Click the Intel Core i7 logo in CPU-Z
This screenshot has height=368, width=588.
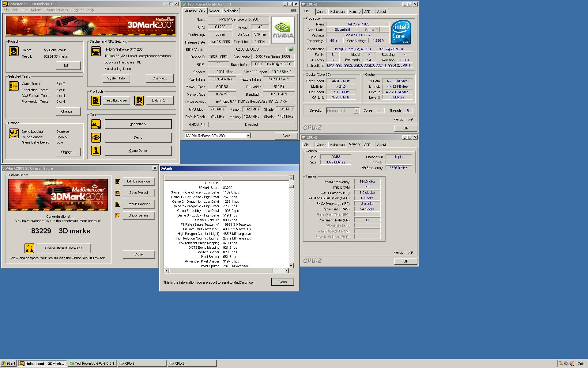click(x=401, y=32)
